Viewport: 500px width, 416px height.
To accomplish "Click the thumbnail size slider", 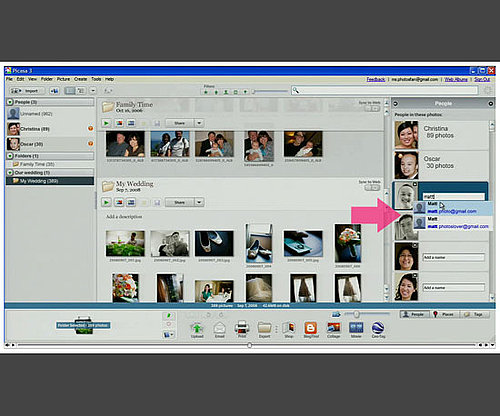I will [x=357, y=314].
